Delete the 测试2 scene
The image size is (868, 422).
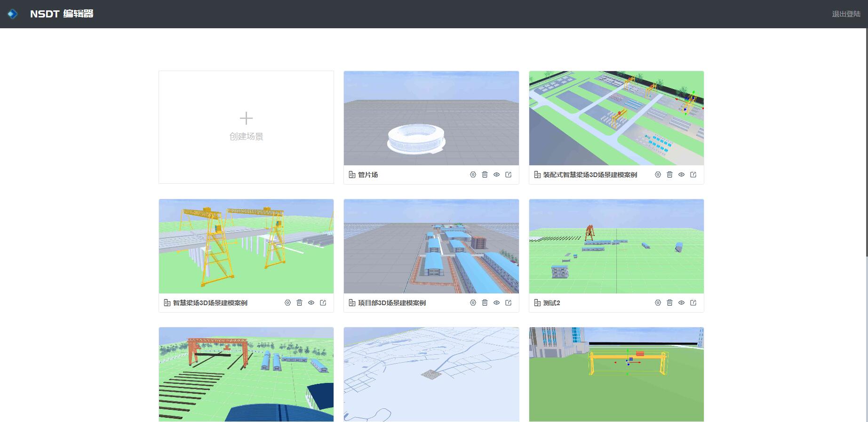click(x=669, y=303)
